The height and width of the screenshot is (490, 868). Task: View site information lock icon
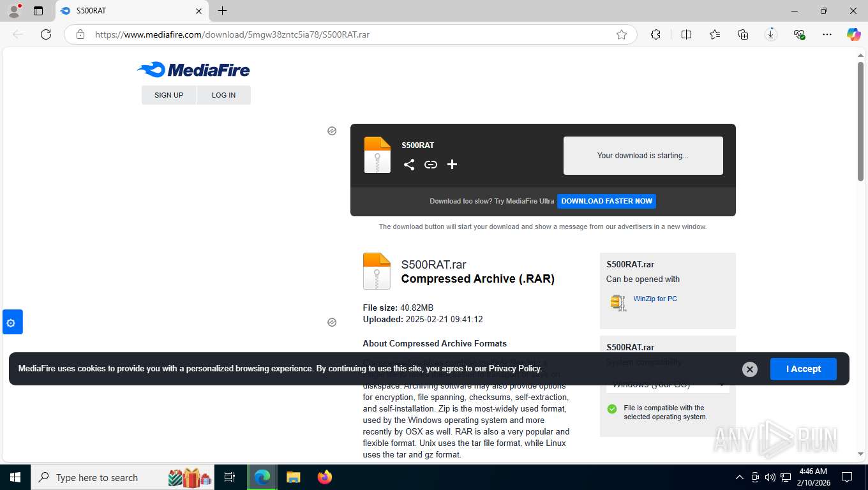[80, 34]
